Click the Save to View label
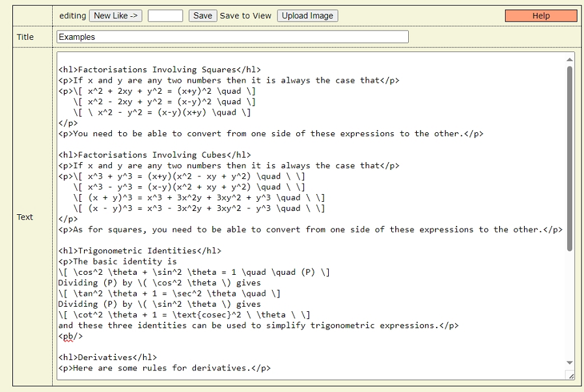Viewport: 584px width, 392px height. (x=245, y=16)
